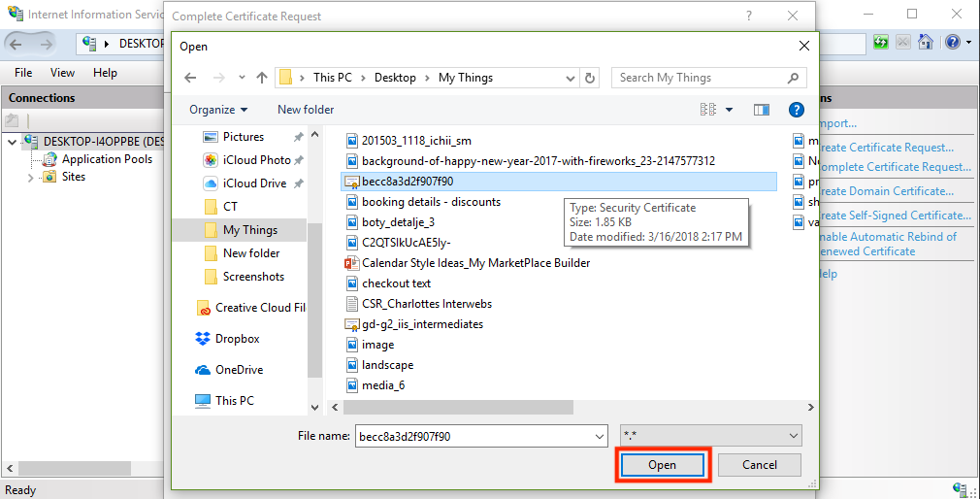Click the Cancel button
This screenshot has width=980, height=499.
[x=760, y=465]
